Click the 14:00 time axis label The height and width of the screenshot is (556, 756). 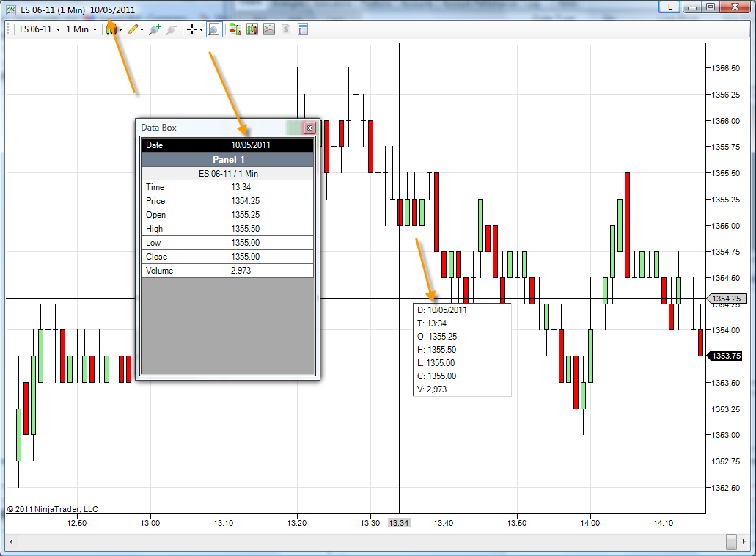pos(590,523)
